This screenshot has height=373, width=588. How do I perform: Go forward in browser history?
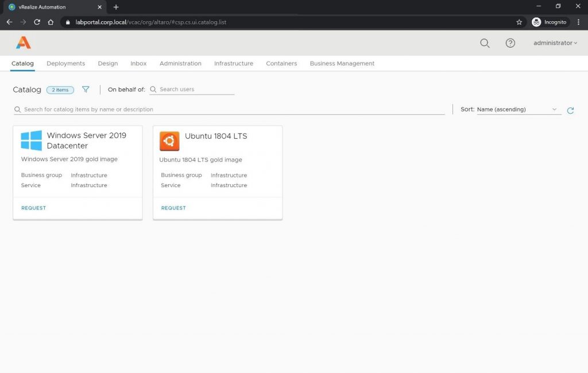[x=23, y=22]
